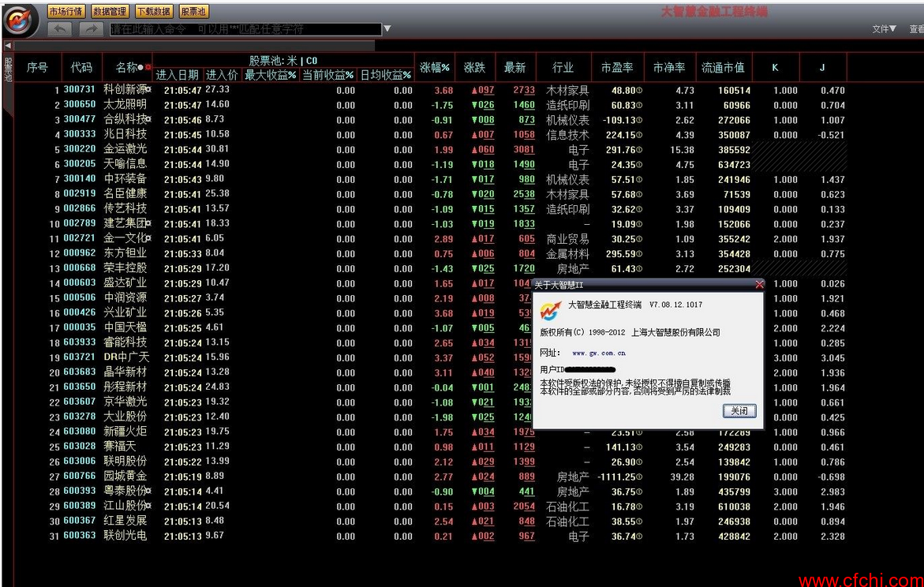Select stock name 新疆火炬
Image resolution: width=924 pixels, height=587 pixels.
pos(125,432)
